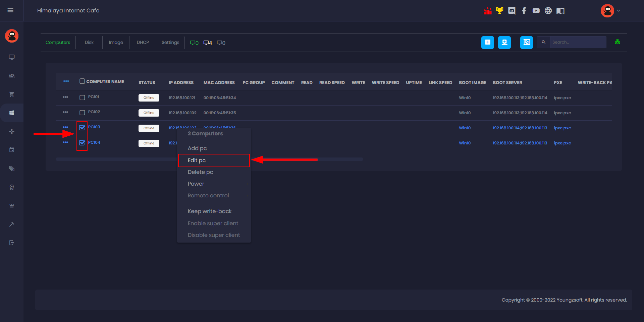Open the Facebook page icon
Image resolution: width=644 pixels, height=322 pixels.
coord(524,10)
